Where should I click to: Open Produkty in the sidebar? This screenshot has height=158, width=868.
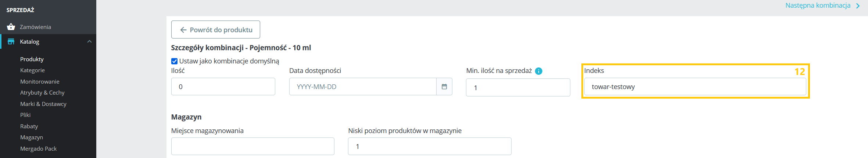(x=32, y=59)
